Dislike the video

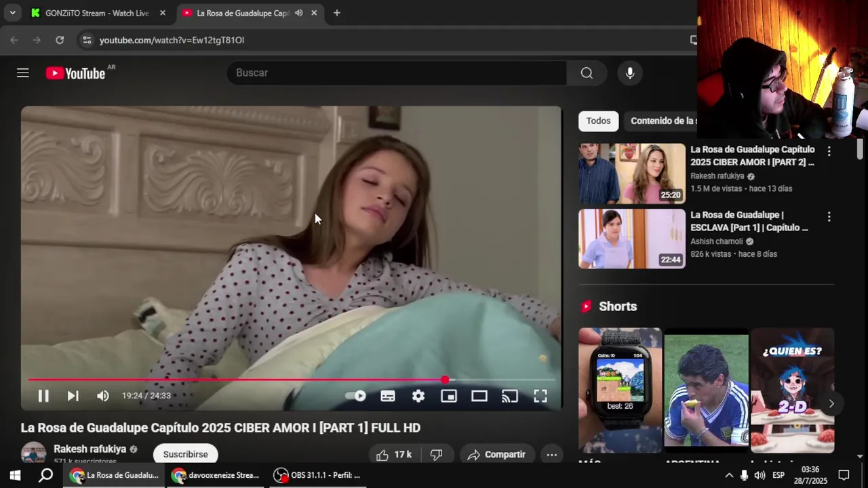click(437, 455)
